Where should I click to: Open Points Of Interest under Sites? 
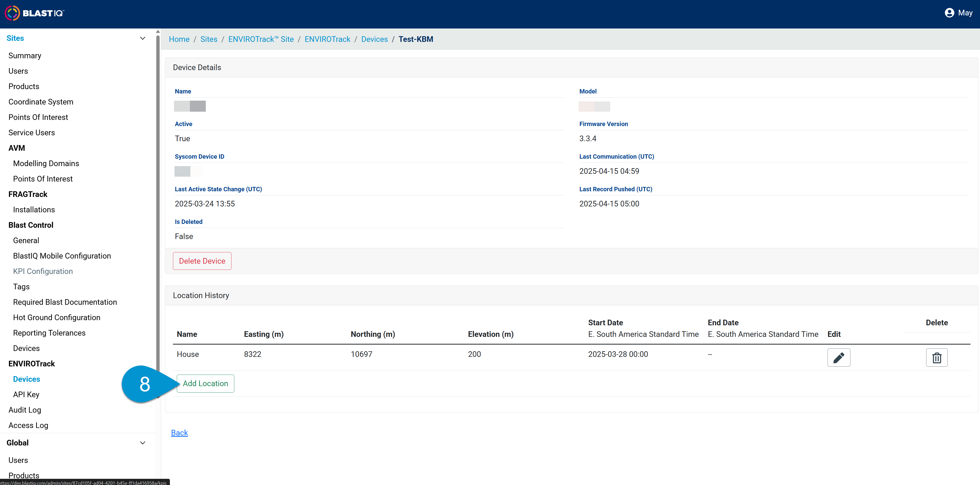(38, 117)
